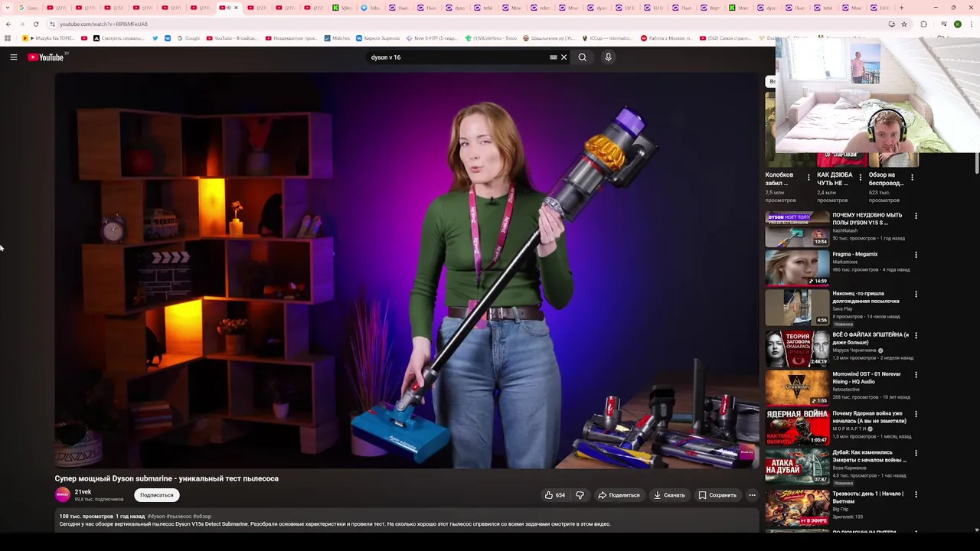The height and width of the screenshot is (551, 980).
Task: Open 'ВСЁ О ФАЙЛАХ ЭПШТЕЙНА' video title
Action: (x=871, y=338)
